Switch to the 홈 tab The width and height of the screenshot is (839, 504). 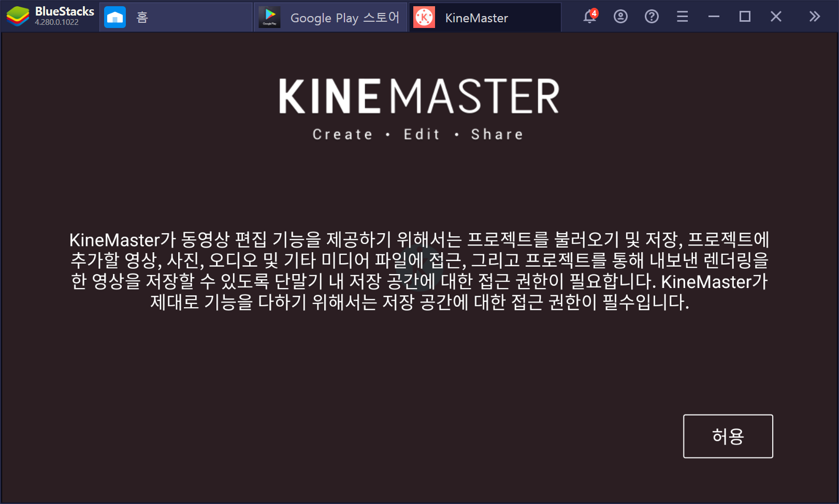click(x=176, y=17)
